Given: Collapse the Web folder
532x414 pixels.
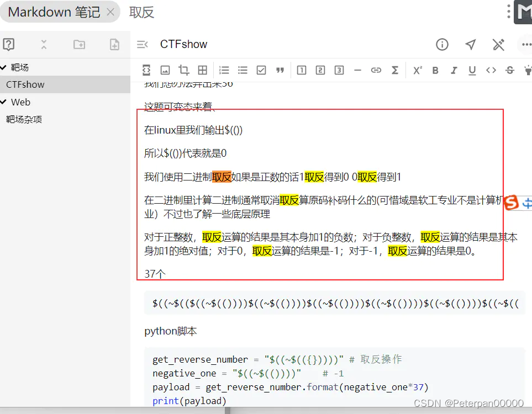Looking at the screenshot, I should coord(4,102).
